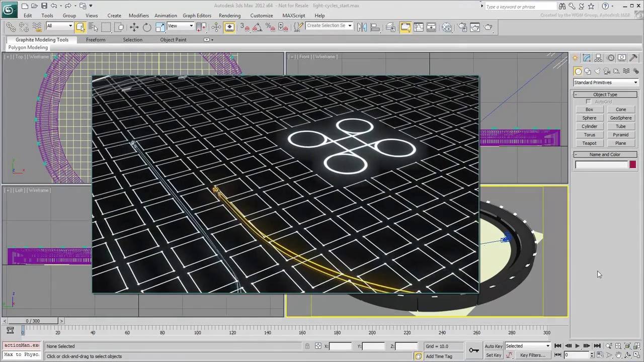This screenshot has width=644, height=362.
Task: Select the Scale tool icon
Action: 160,27
